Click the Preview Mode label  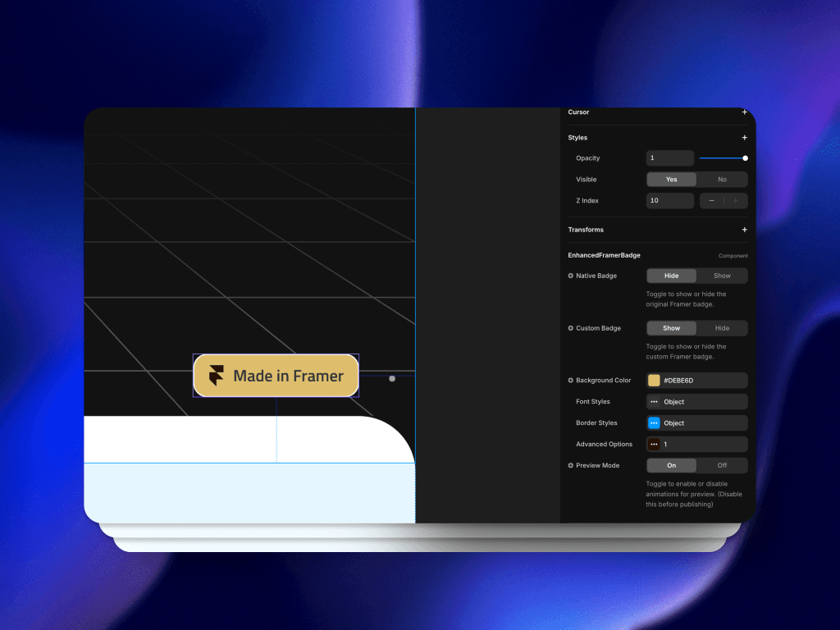[597, 466]
